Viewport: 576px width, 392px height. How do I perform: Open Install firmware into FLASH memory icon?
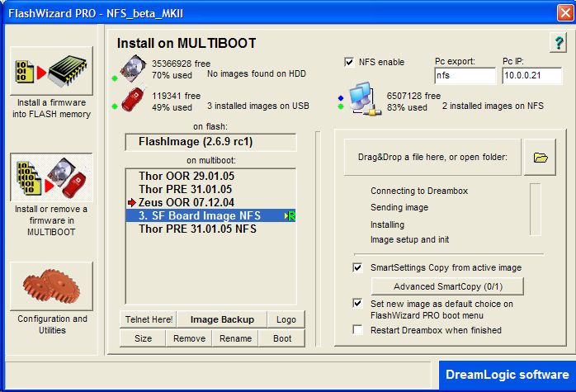pos(51,71)
